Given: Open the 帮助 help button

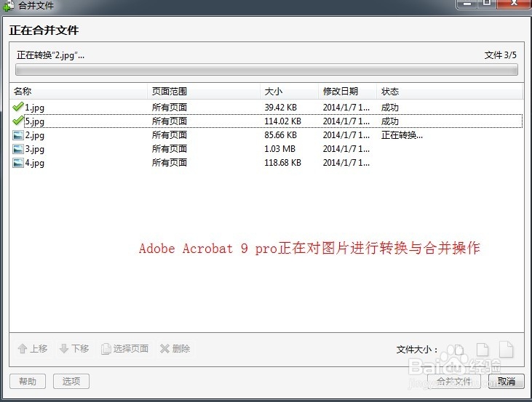Looking at the screenshot, I should click(x=28, y=382).
